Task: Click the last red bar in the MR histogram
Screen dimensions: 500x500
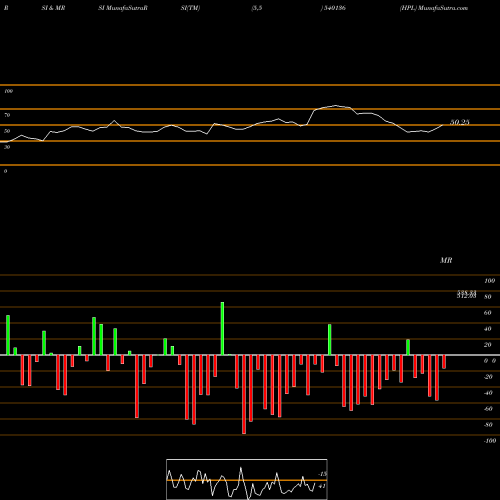Action: click(x=444, y=362)
